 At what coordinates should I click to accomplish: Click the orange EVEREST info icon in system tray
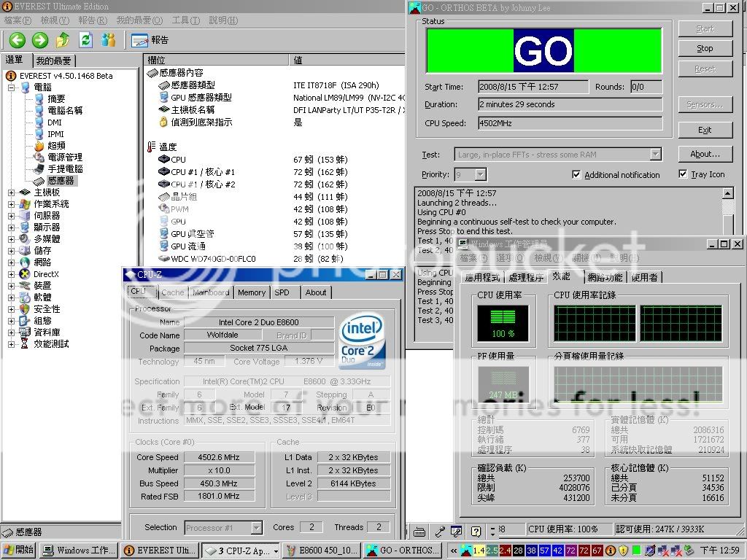pos(609,551)
